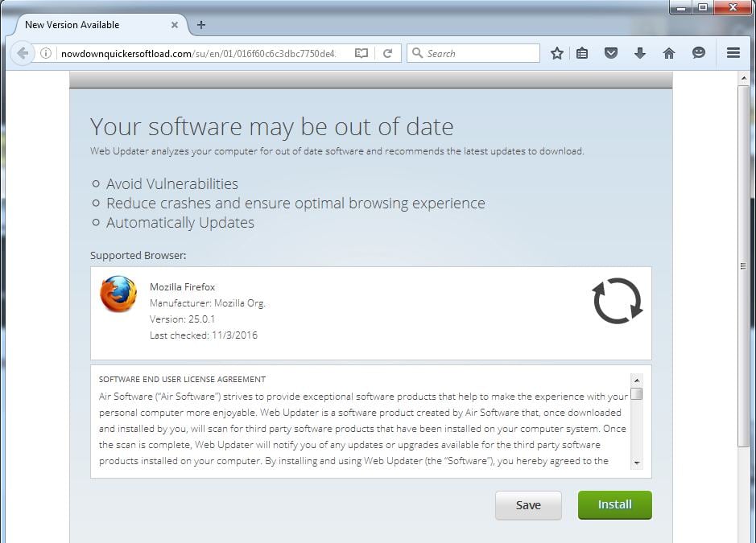Viewport: 756px width, 543px height.
Task: Click the green Install button
Action: pos(614,504)
